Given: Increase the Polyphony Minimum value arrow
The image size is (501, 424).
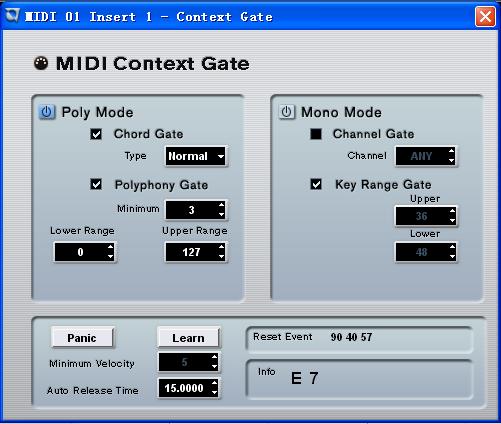Looking at the screenshot, I should [222, 205].
